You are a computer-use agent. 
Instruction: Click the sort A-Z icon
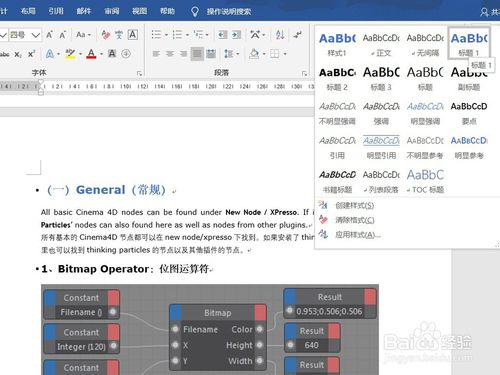click(280, 34)
